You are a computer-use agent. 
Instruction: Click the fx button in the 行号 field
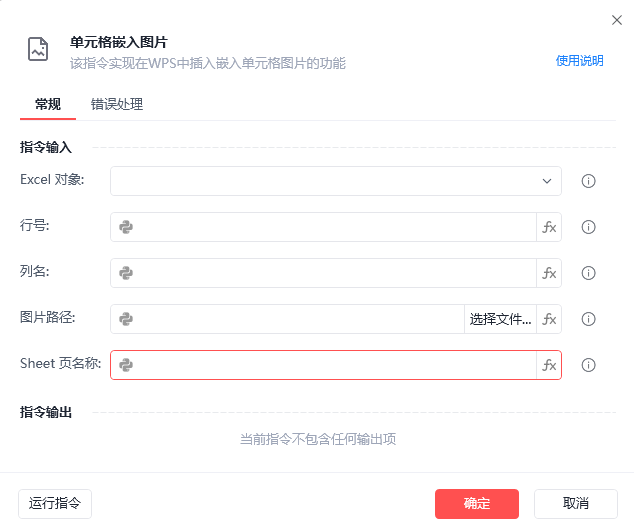(x=549, y=227)
